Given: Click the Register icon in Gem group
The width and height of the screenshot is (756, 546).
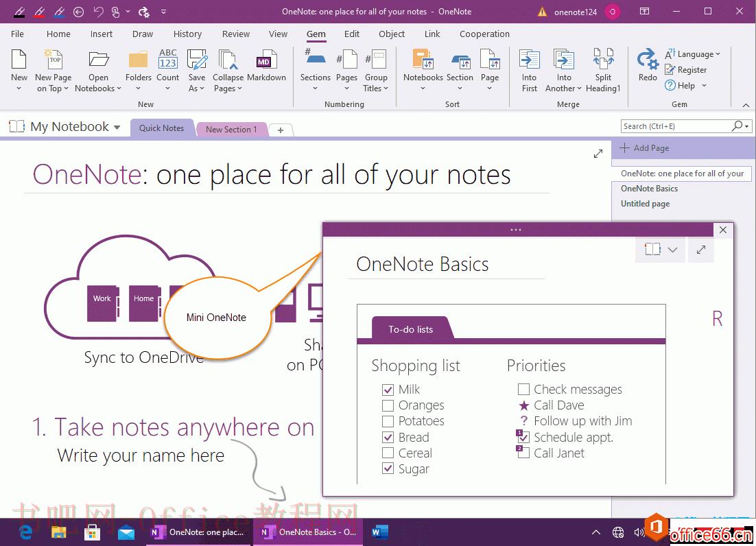Looking at the screenshot, I should pyautogui.click(x=669, y=70).
